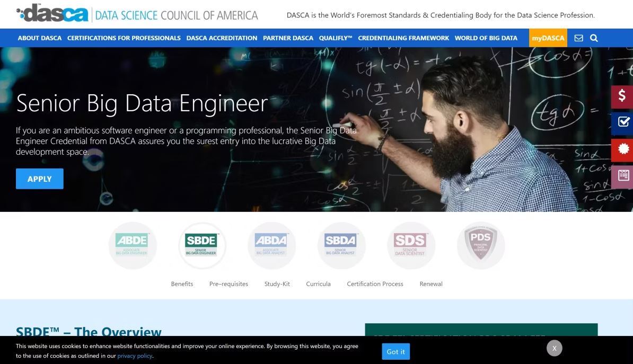Open the About DASCA menu
Image resolution: width=633 pixels, height=364 pixels.
(x=40, y=38)
